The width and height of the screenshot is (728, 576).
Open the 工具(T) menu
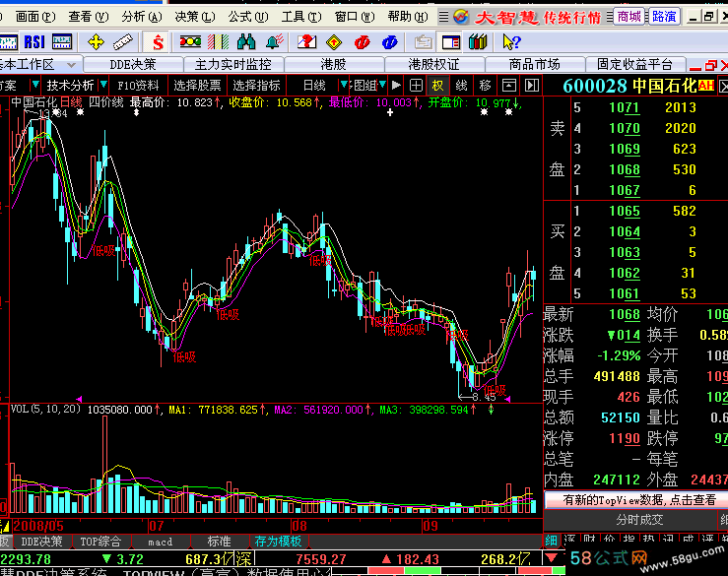click(x=301, y=17)
